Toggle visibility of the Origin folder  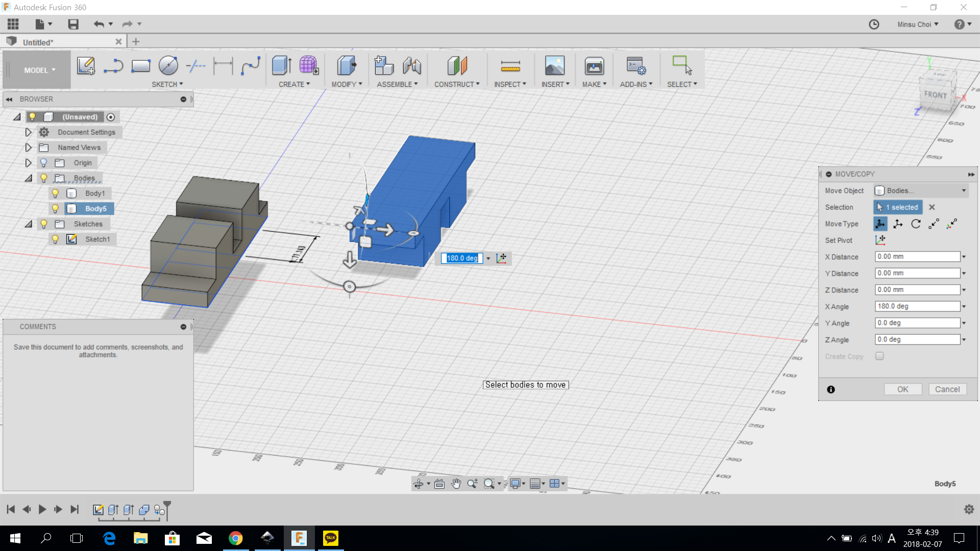pyautogui.click(x=44, y=163)
